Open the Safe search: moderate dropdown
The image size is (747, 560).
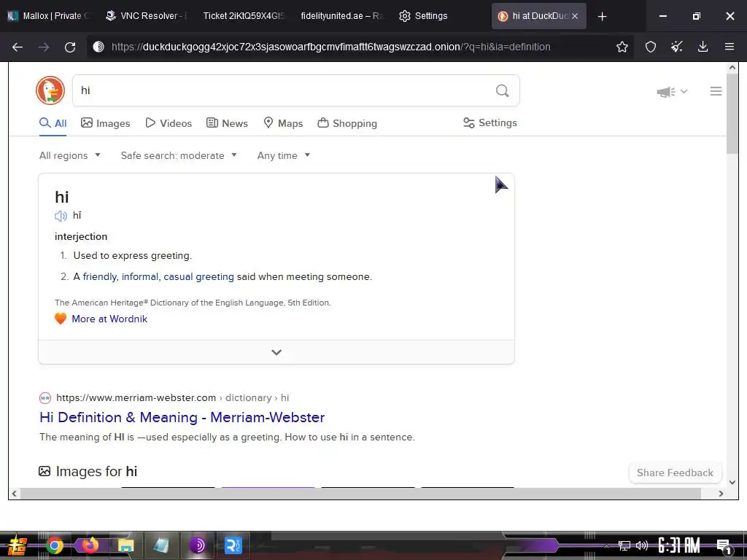click(179, 155)
